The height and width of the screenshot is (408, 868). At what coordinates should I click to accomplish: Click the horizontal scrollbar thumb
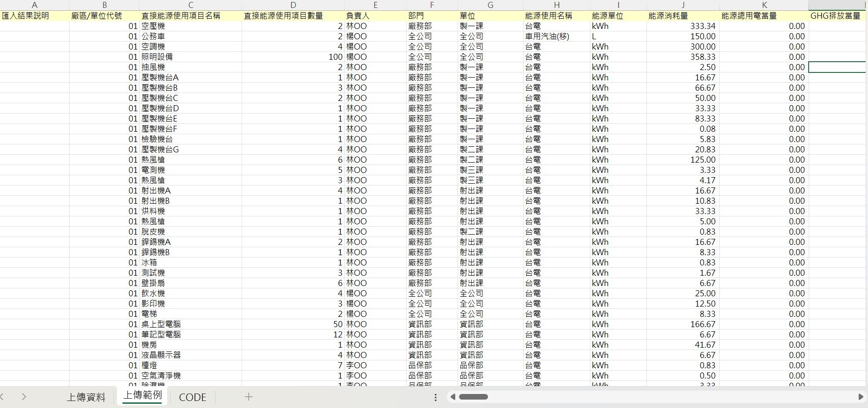(473, 397)
